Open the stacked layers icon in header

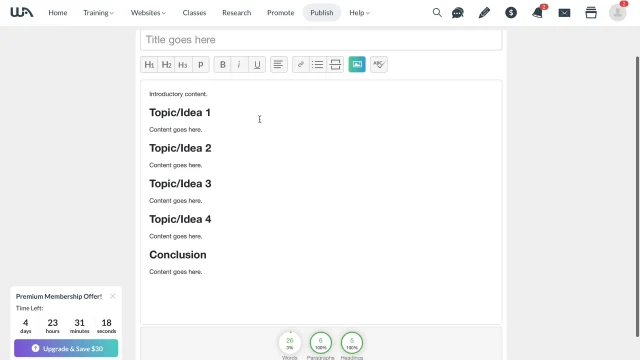click(x=591, y=13)
